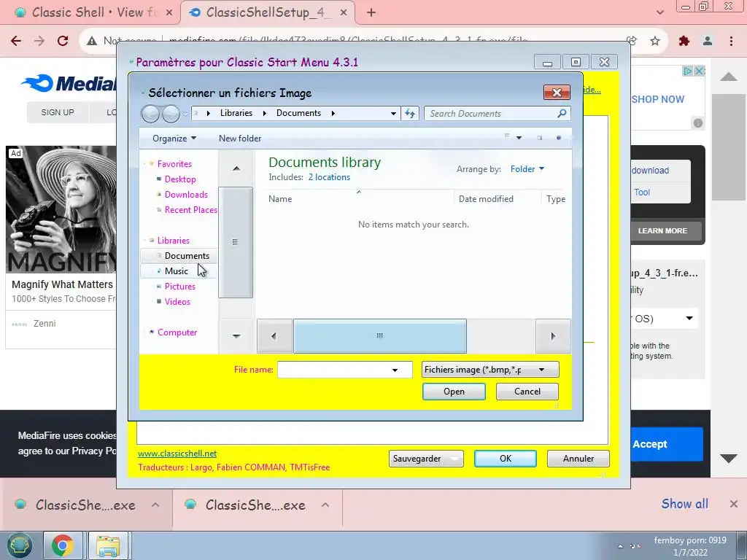Click the share icon in the address bar
The width and height of the screenshot is (747, 560).
632,41
